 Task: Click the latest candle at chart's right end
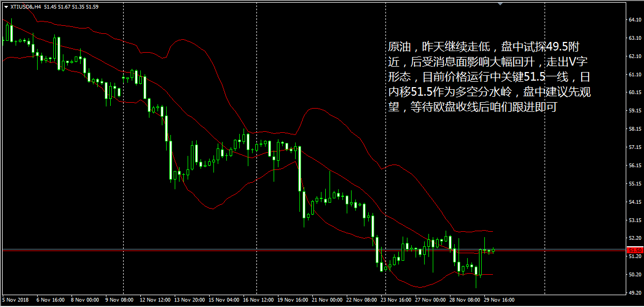pos(493,250)
